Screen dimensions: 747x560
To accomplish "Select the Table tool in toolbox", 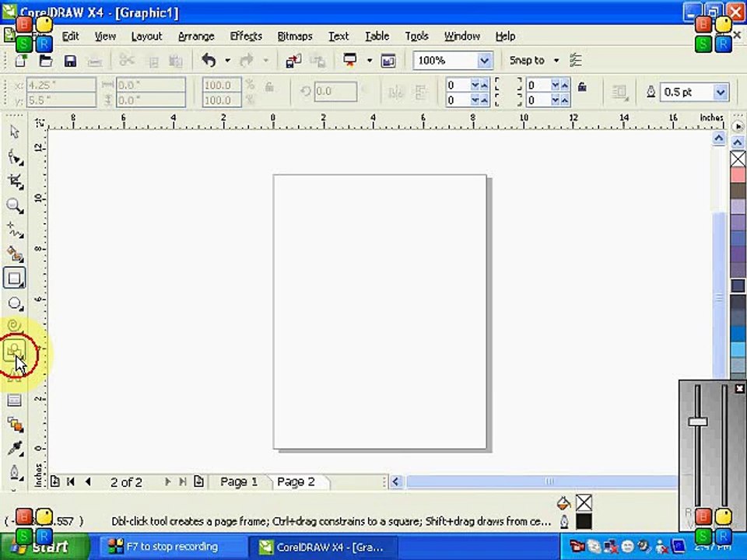I will (x=14, y=401).
